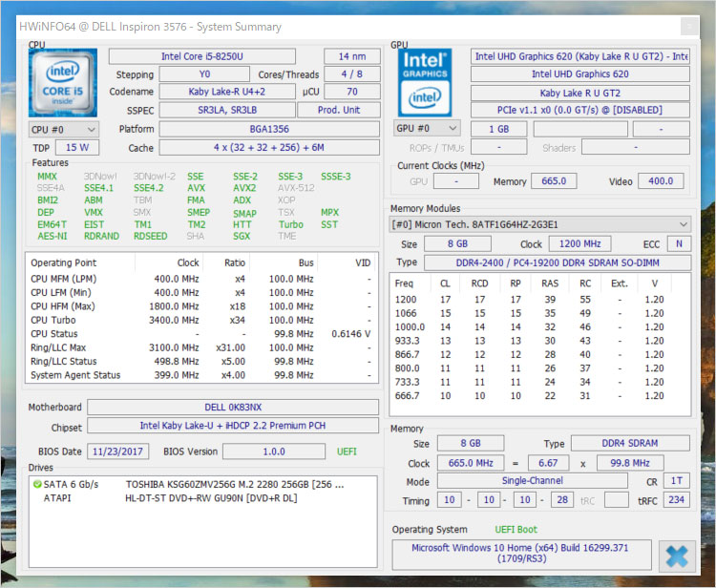Click the Prod. Unit field
The width and height of the screenshot is (716, 588).
339,110
